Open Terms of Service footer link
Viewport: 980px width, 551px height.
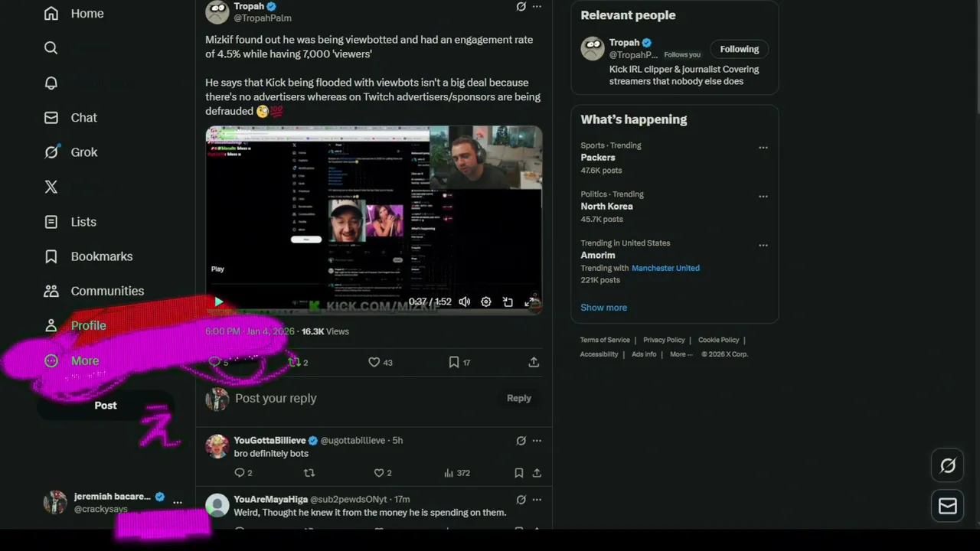tap(605, 340)
